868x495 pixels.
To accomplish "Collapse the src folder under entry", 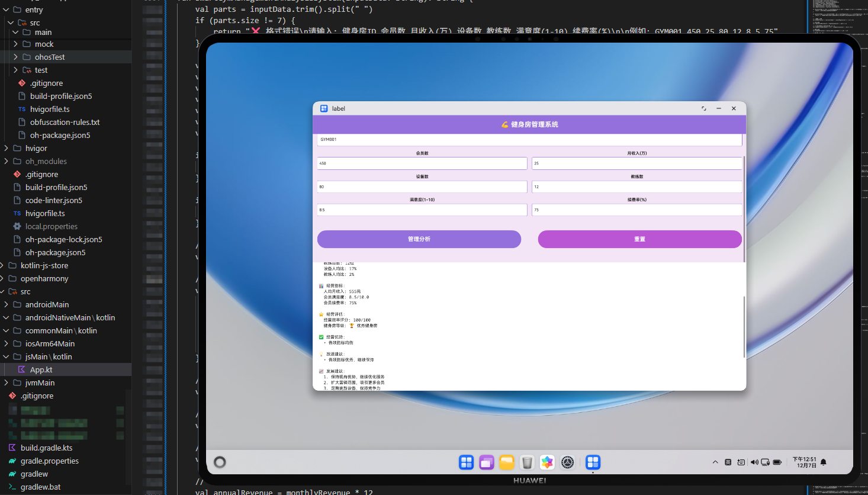I will [x=11, y=22].
